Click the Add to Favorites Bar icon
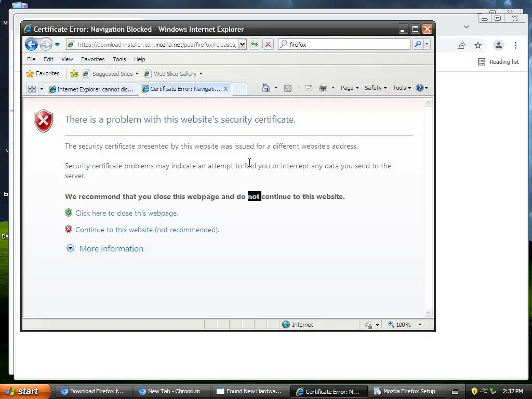Image resolution: width=532 pixels, height=399 pixels. 74,74
